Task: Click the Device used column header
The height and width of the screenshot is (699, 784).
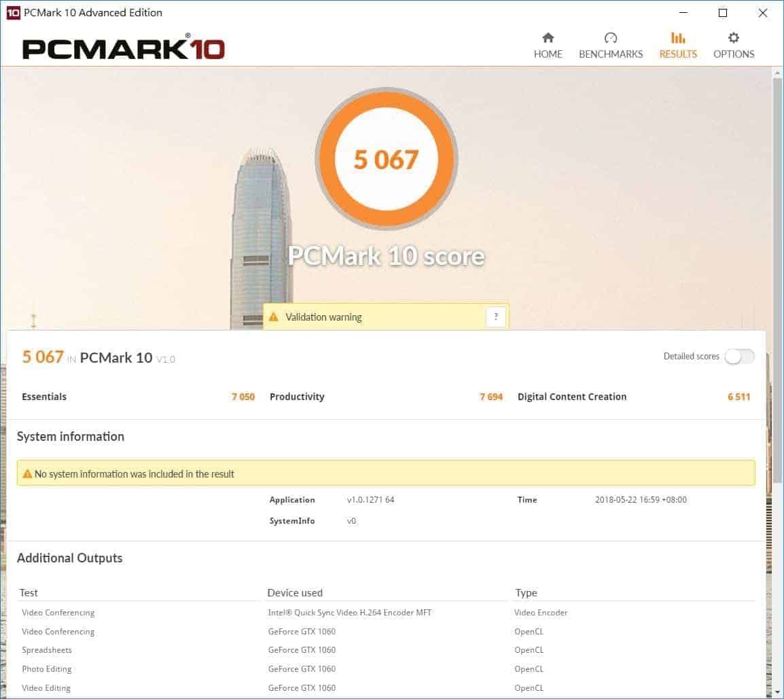Action: (x=295, y=593)
